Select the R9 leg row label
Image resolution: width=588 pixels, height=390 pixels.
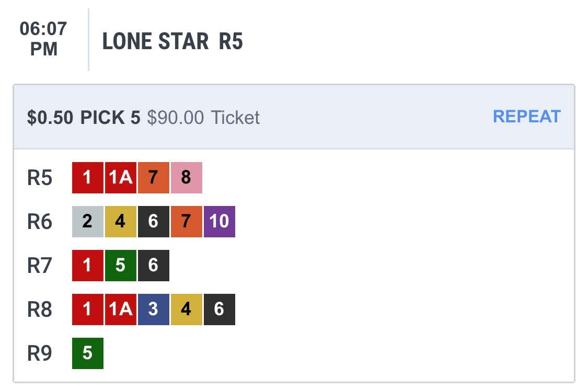39,353
